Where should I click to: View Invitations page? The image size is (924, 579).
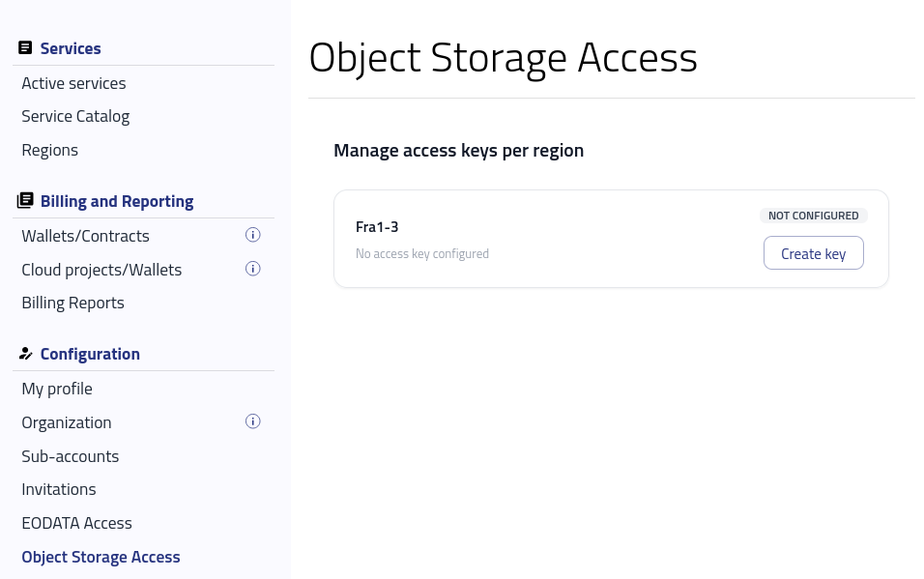[59, 489]
